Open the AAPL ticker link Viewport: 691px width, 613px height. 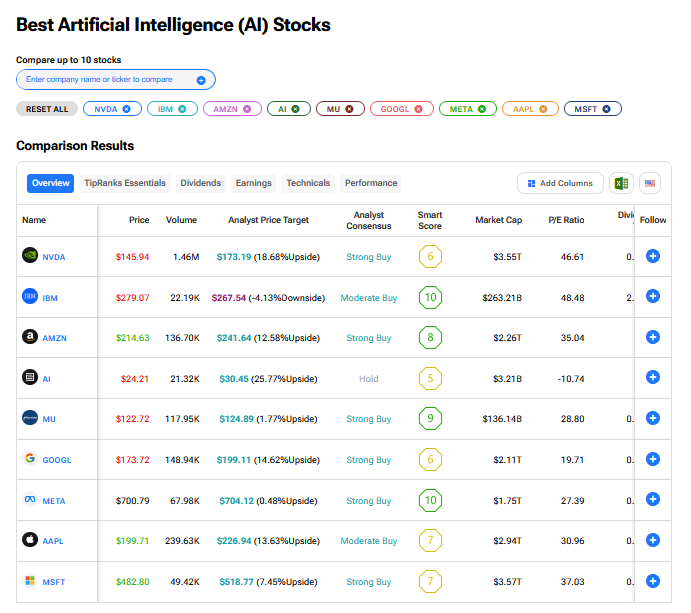(53, 541)
